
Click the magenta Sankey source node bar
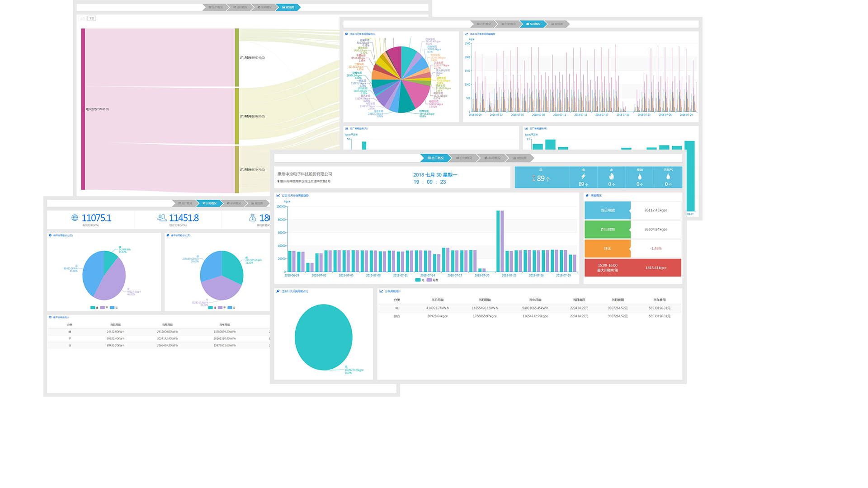(x=83, y=109)
